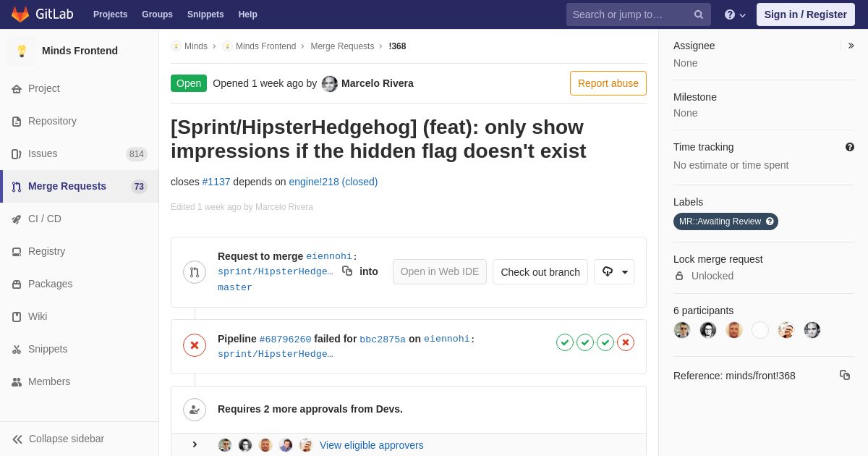Viewport: 868px width, 456px height.
Task: Click the !368 breadcrumb
Action: [397, 46]
